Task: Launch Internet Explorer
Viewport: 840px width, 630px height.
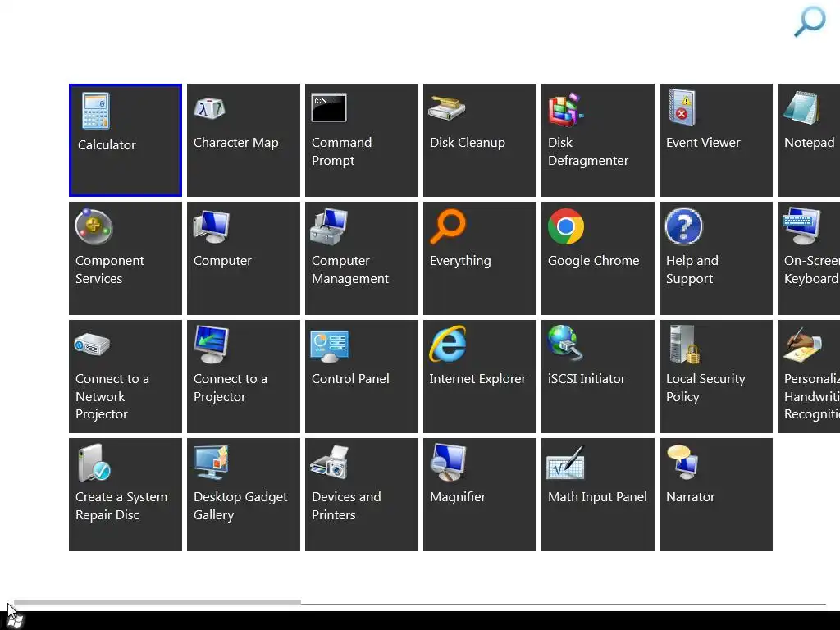Action: coord(480,377)
